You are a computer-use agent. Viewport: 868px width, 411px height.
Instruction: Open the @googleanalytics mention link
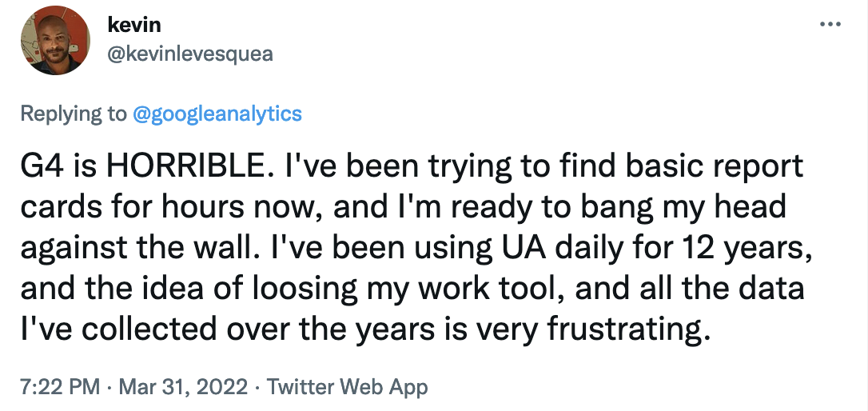[217, 114]
